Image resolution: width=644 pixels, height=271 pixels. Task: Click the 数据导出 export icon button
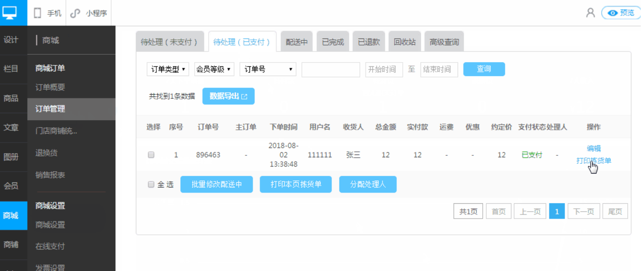(x=228, y=96)
